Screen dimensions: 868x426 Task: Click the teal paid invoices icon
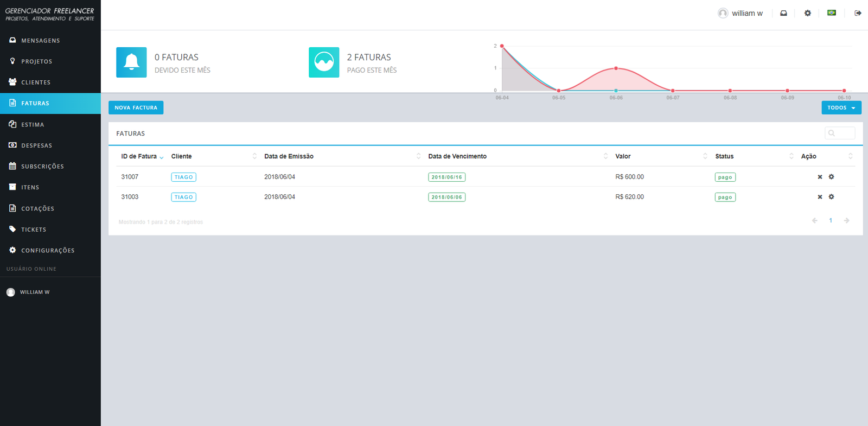coord(324,62)
